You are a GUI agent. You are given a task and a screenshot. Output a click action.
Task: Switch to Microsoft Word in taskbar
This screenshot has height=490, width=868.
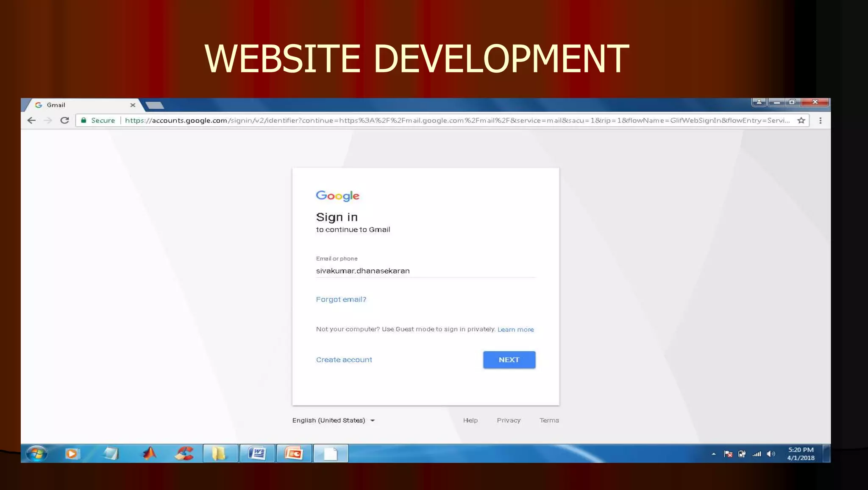tap(257, 454)
